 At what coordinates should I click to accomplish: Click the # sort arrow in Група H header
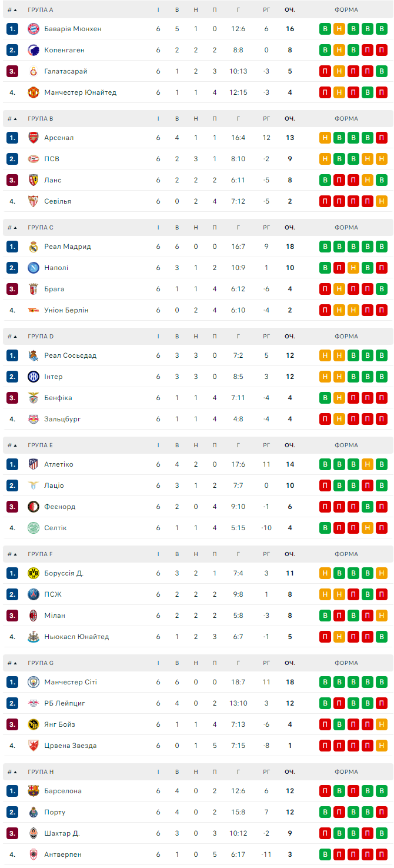15,772
